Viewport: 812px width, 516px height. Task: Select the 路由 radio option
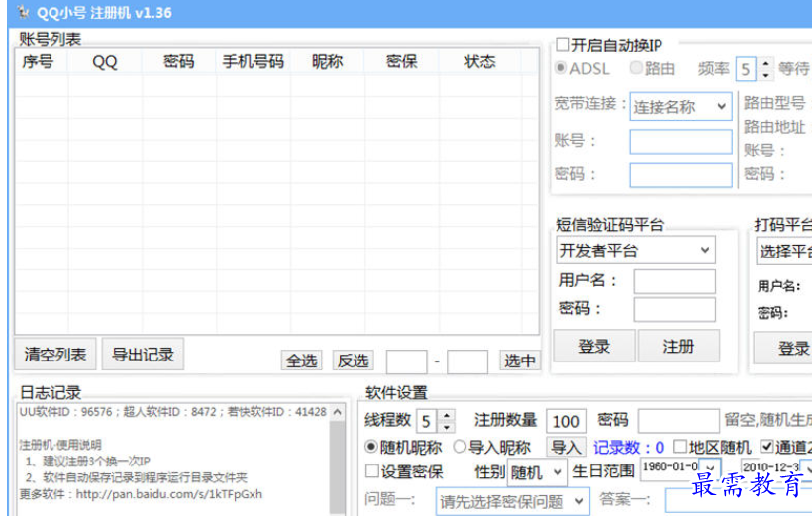click(636, 68)
